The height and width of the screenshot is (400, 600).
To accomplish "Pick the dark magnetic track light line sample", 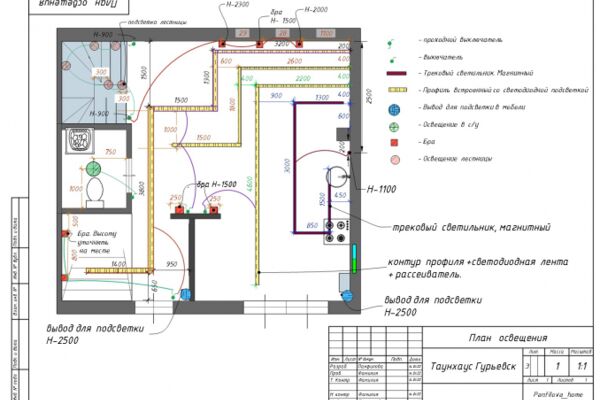I will pos(396,73).
